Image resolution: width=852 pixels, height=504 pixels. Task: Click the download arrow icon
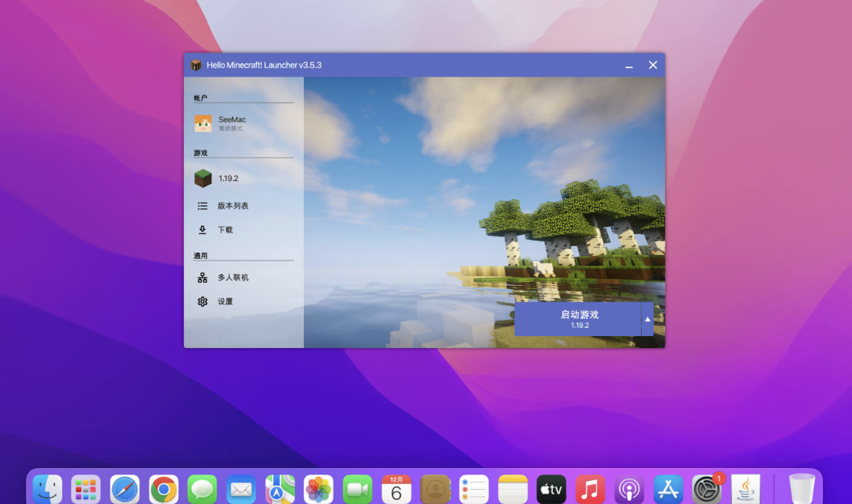coord(202,229)
